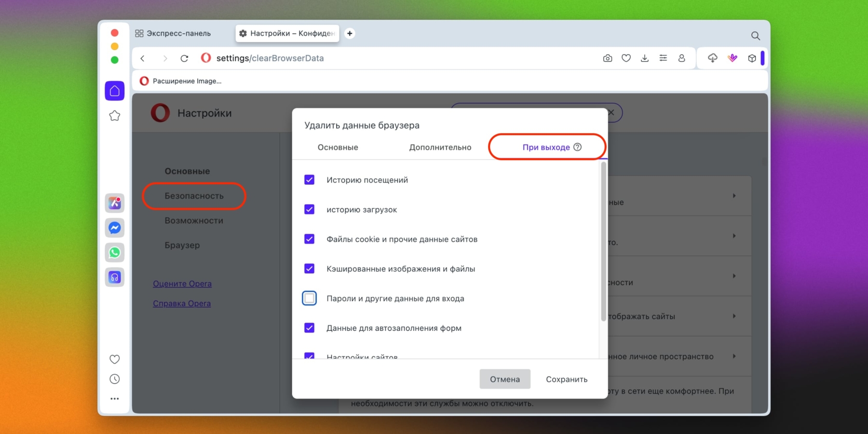Image resolution: width=868 pixels, height=434 pixels.
Task: Click the sidebar history clock icon
Action: click(x=115, y=379)
